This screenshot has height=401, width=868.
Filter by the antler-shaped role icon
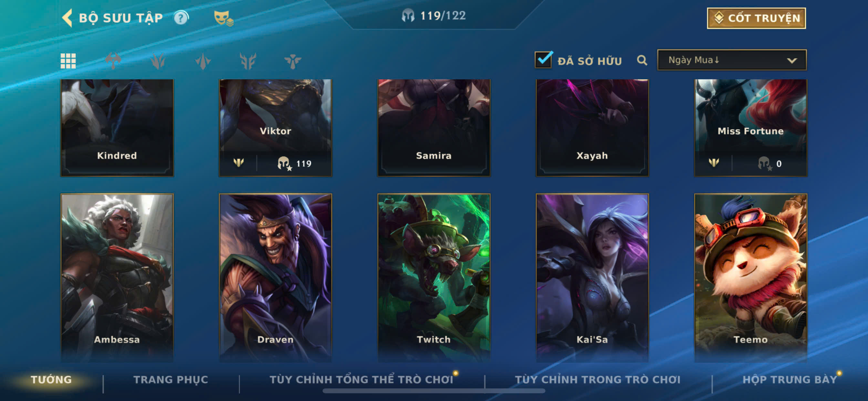tap(248, 61)
